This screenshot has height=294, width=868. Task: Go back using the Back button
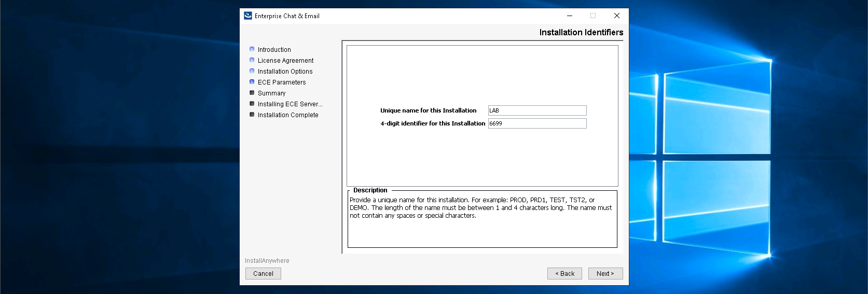(564, 274)
